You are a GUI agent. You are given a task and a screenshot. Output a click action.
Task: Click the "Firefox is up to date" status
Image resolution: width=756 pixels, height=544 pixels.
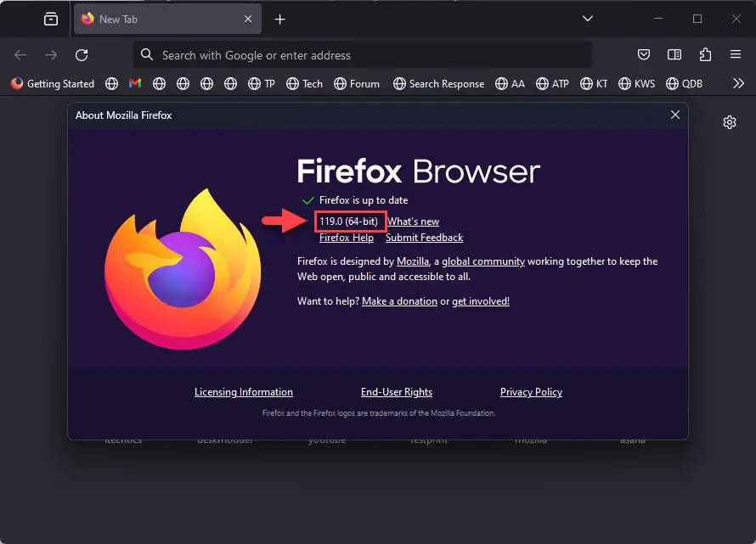pyautogui.click(x=364, y=200)
